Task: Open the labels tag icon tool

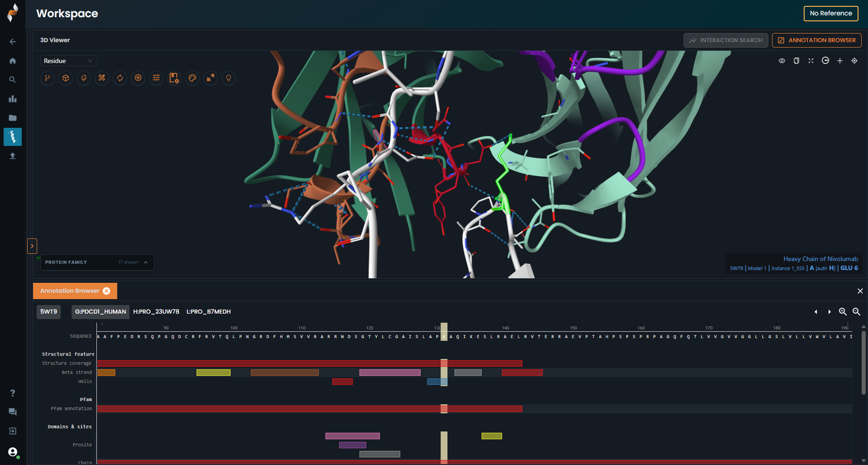Action: click(x=84, y=78)
